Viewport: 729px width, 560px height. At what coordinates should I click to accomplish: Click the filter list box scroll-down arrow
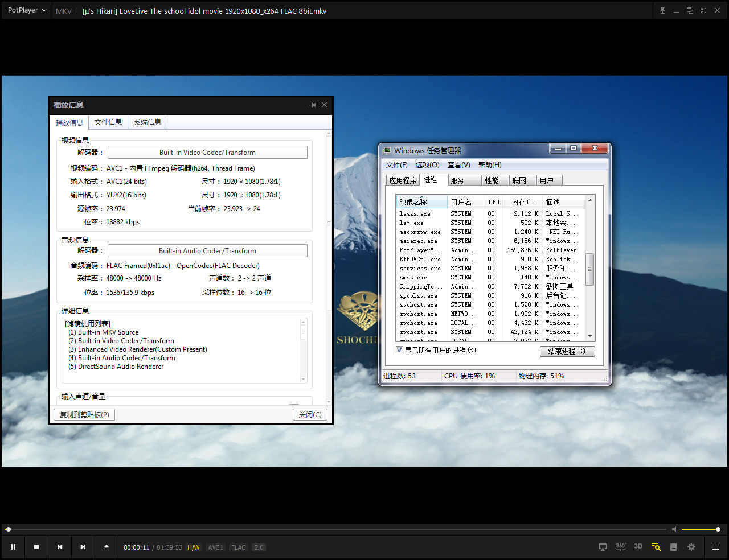(303, 380)
